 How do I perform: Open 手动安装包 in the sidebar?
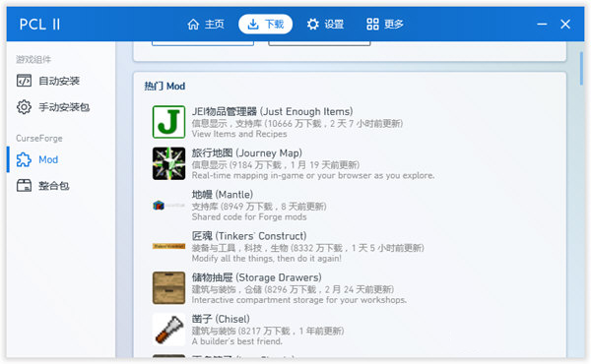click(x=61, y=107)
